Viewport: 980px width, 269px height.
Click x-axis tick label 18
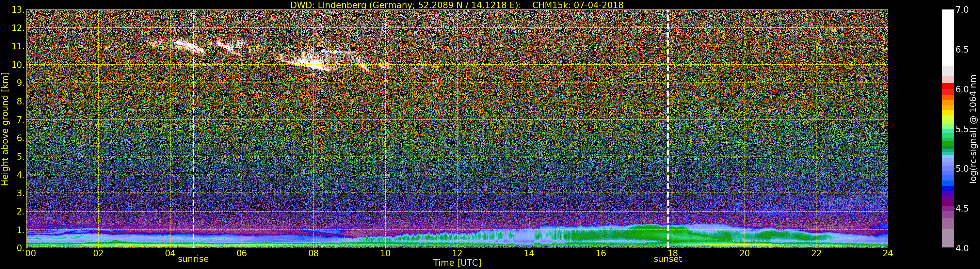(673, 253)
